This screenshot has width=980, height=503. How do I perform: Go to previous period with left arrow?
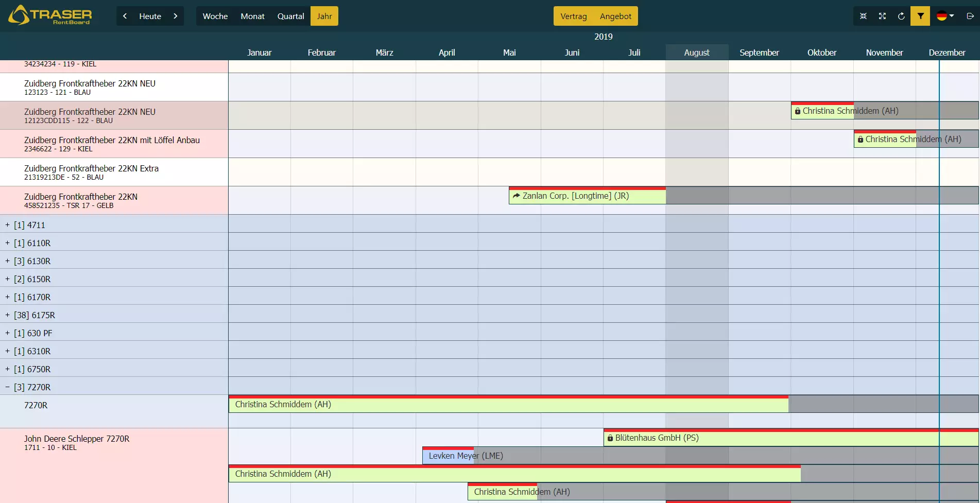coord(125,16)
